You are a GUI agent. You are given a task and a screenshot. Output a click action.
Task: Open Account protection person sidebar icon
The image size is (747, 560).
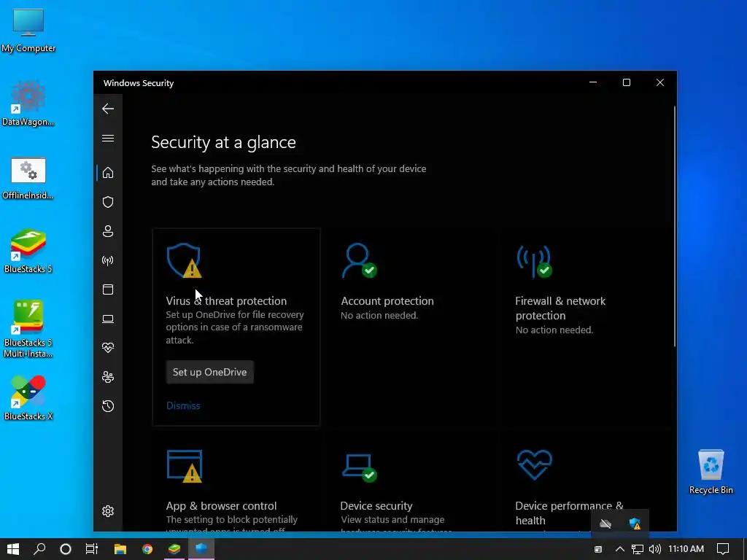(108, 231)
